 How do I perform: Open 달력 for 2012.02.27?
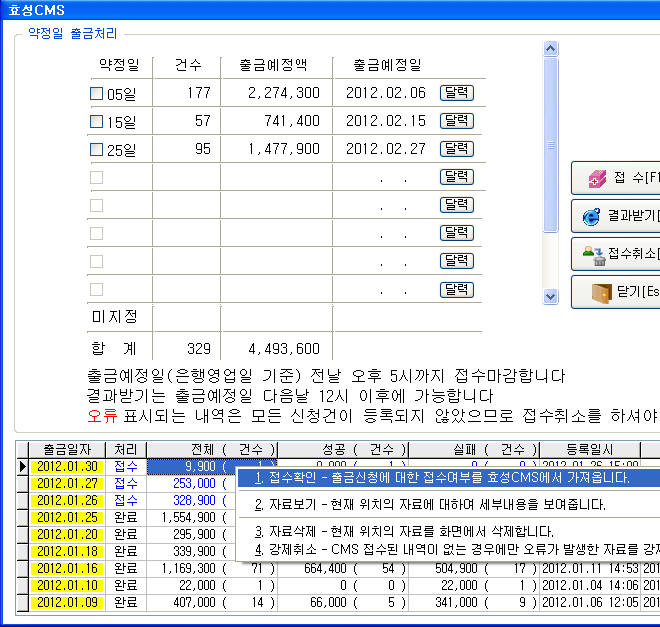pos(457,149)
